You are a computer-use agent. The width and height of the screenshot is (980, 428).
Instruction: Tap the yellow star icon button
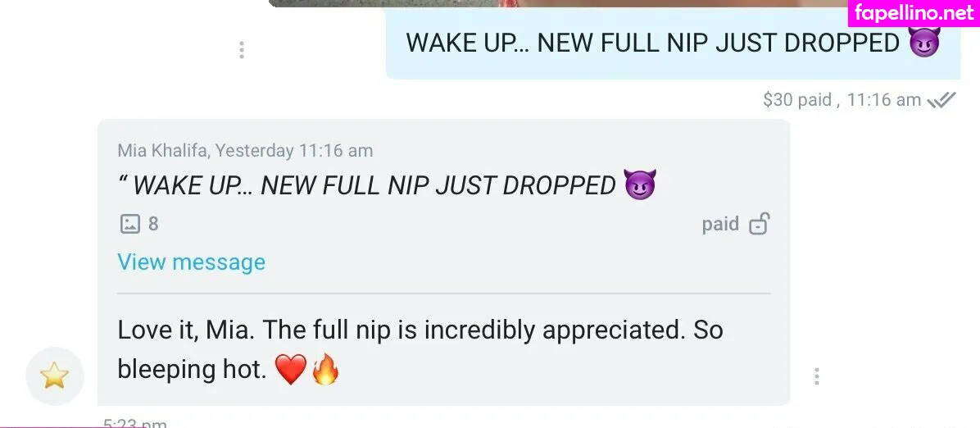pyautogui.click(x=54, y=376)
